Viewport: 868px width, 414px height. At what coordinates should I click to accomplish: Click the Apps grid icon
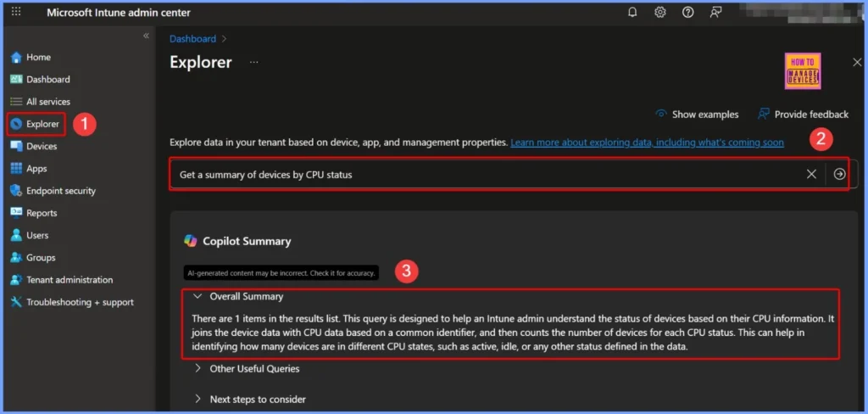[16, 169]
